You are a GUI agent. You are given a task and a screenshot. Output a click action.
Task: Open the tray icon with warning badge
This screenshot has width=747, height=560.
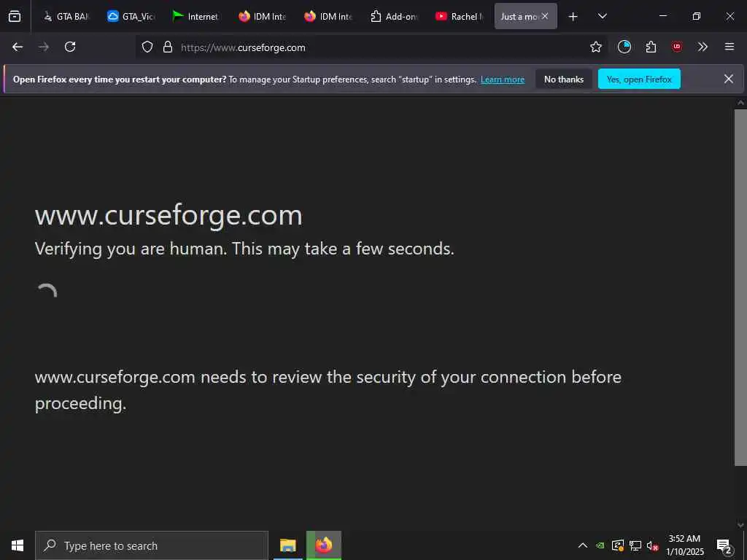[x=618, y=545]
